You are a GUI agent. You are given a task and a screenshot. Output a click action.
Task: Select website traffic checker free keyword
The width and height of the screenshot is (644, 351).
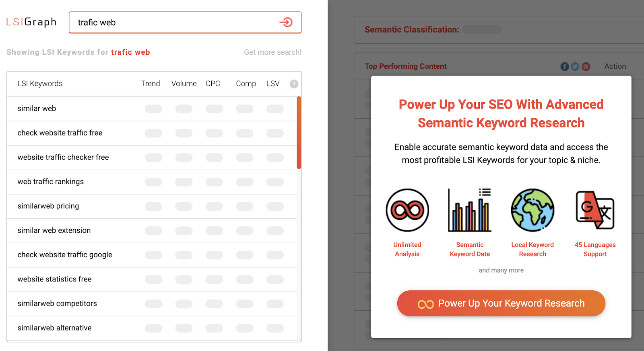tap(152, 157)
